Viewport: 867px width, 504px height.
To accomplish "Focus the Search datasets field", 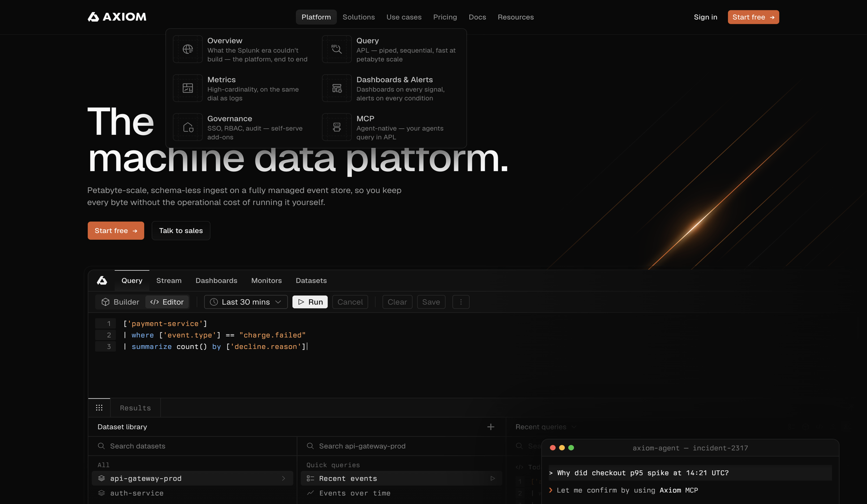I will [193, 446].
